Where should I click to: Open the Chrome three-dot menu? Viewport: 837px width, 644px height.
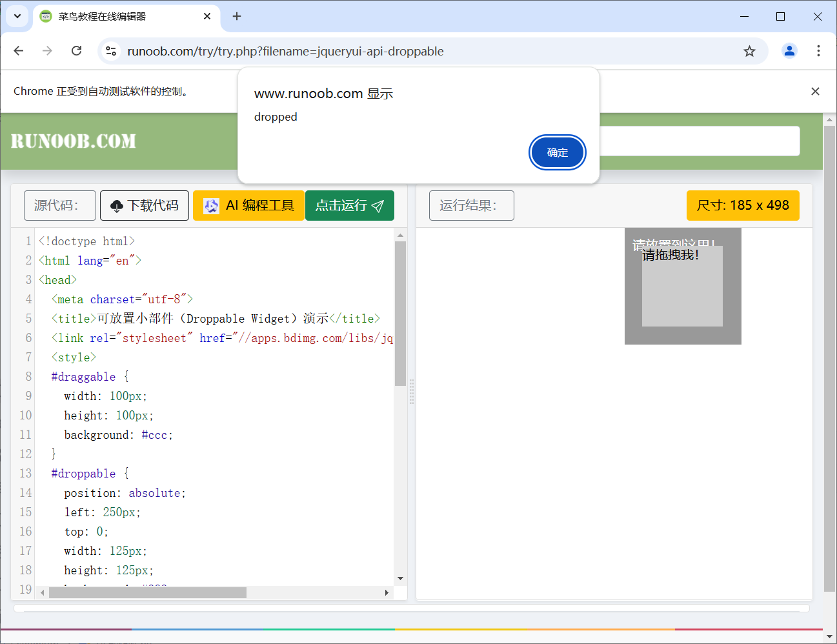point(818,51)
